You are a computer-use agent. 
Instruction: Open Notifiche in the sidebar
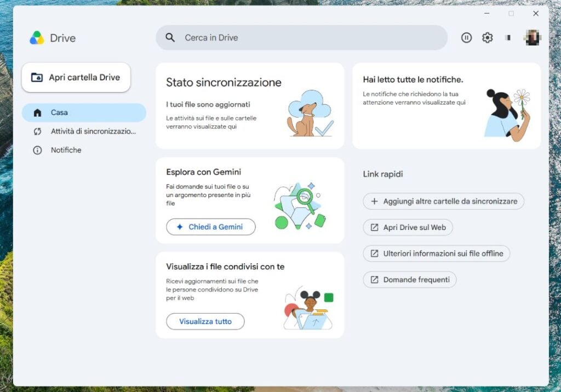click(84, 150)
